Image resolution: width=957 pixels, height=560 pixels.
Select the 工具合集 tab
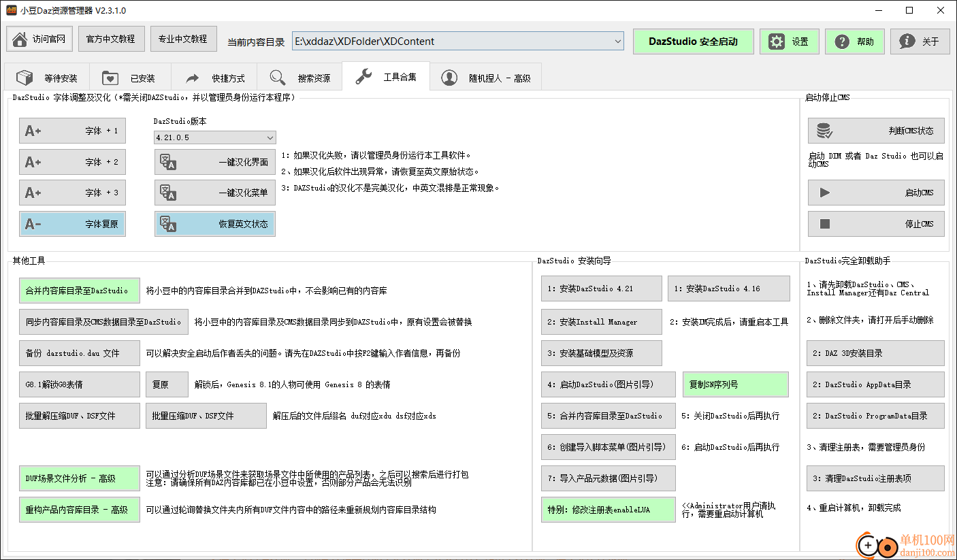[x=386, y=77]
